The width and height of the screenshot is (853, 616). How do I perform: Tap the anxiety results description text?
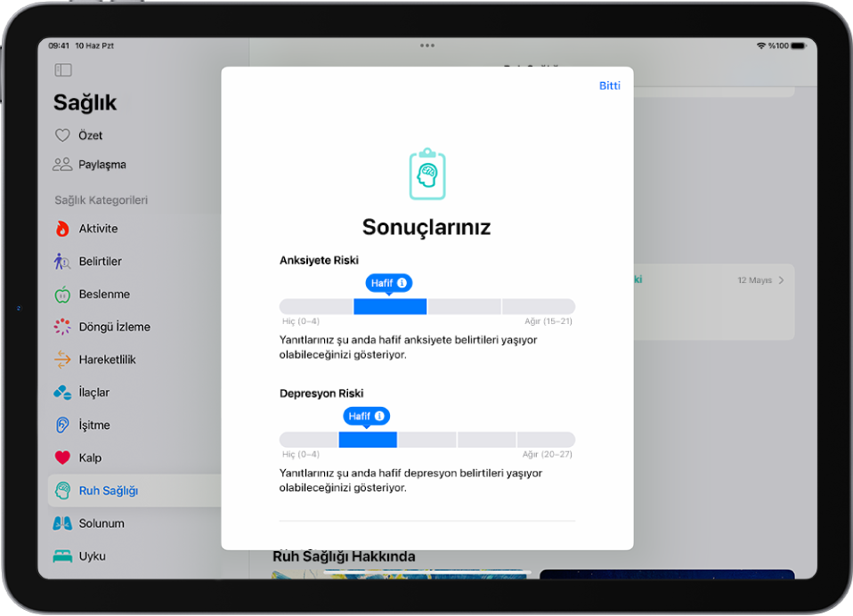click(x=408, y=347)
